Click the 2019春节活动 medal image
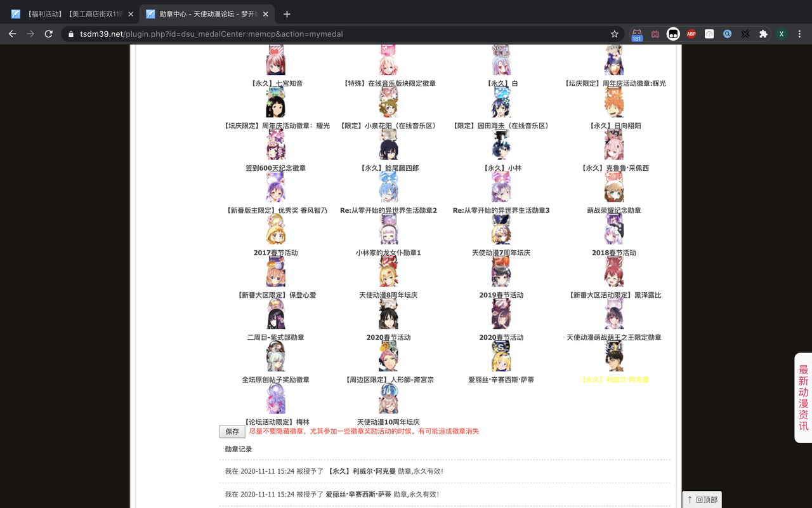This screenshot has width=812, height=508. pos(501,272)
